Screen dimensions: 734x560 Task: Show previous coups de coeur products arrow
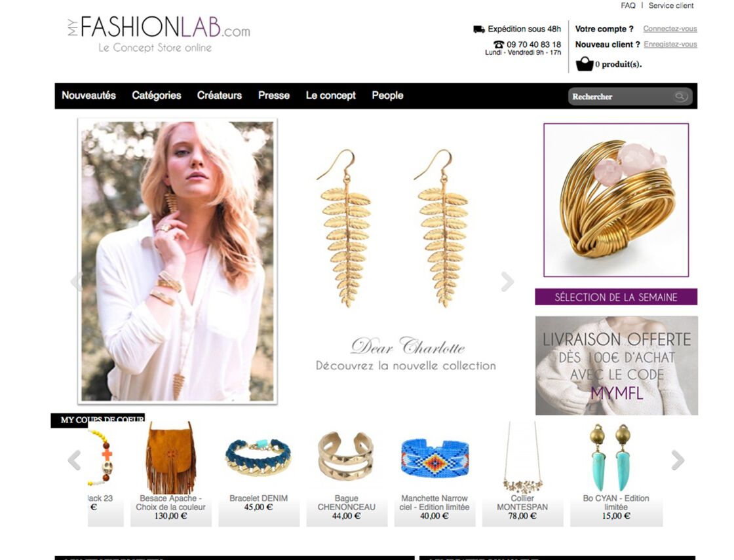click(75, 460)
